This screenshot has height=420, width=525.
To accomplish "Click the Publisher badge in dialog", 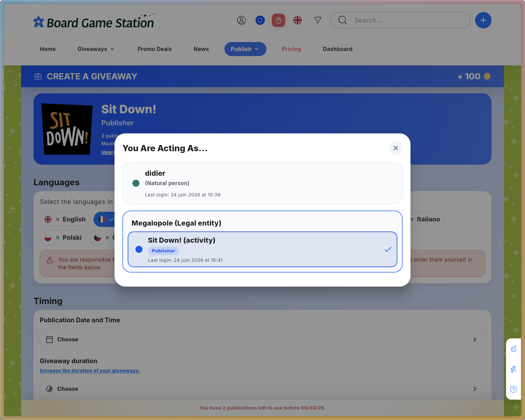I will [x=163, y=251].
